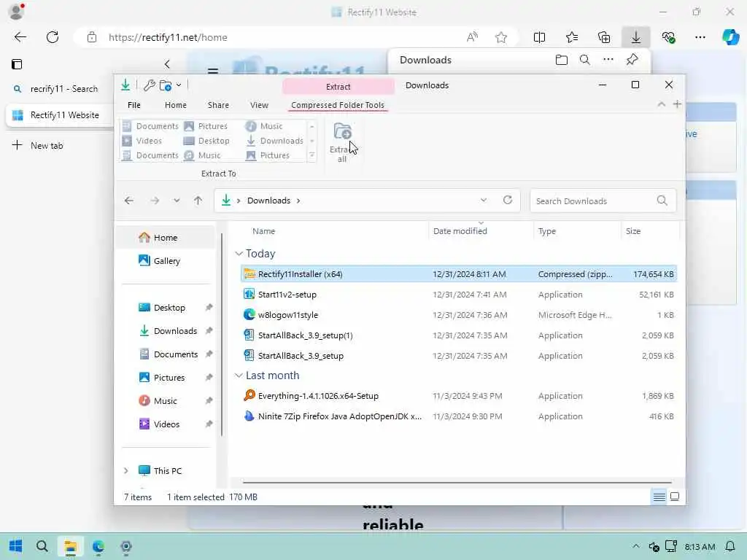This screenshot has width=747, height=560.
Task: Extract to Desktop from ribbon gallery
Action: pos(208,141)
